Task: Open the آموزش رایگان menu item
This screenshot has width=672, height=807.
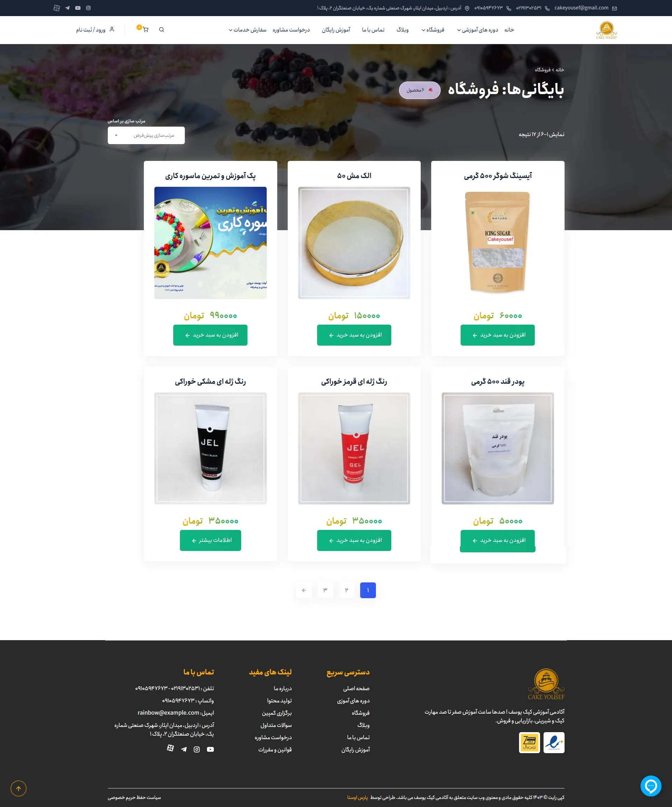Action: tap(336, 30)
